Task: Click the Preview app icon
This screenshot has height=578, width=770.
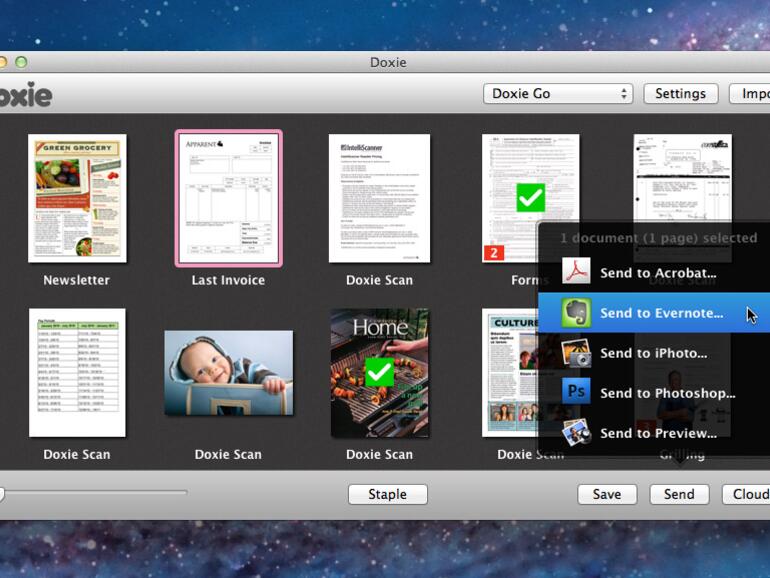Action: [x=576, y=432]
